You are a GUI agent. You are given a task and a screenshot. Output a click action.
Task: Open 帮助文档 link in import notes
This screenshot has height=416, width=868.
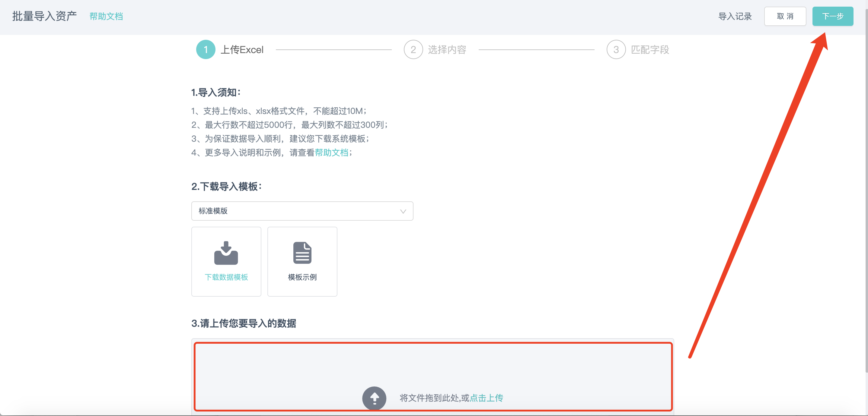point(332,153)
